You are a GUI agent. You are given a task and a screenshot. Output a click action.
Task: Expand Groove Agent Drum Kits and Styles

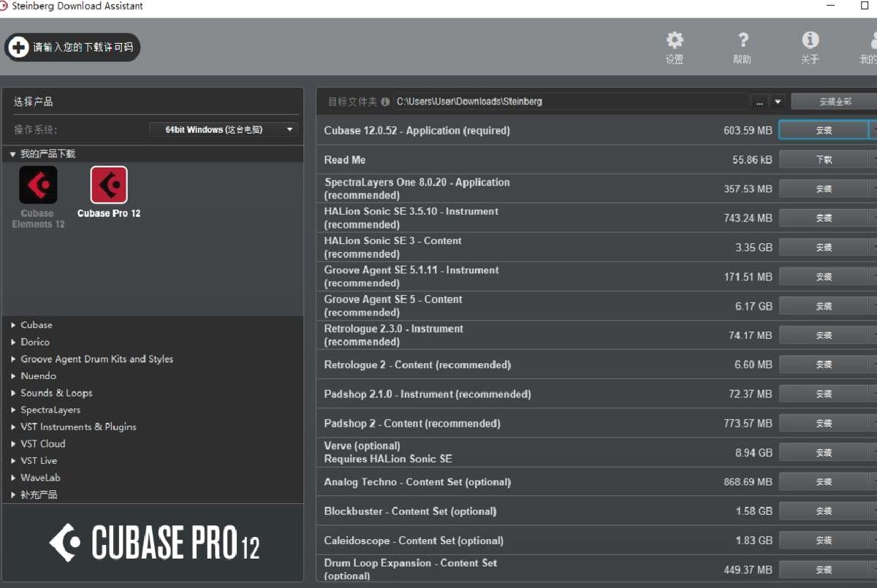pyautogui.click(x=14, y=359)
